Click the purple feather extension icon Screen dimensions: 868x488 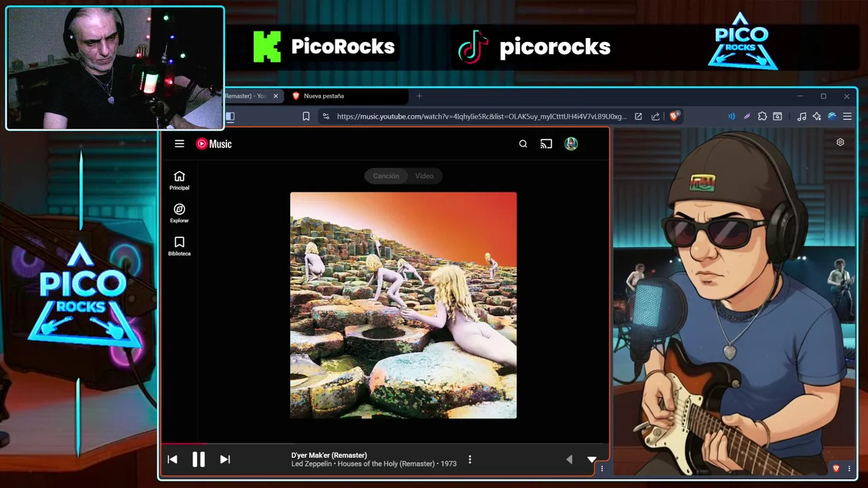click(x=747, y=117)
